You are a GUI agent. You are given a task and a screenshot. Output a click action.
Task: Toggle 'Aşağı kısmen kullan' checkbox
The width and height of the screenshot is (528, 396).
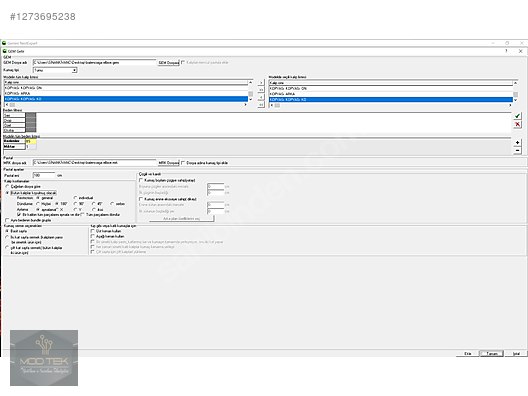[x=93, y=236]
